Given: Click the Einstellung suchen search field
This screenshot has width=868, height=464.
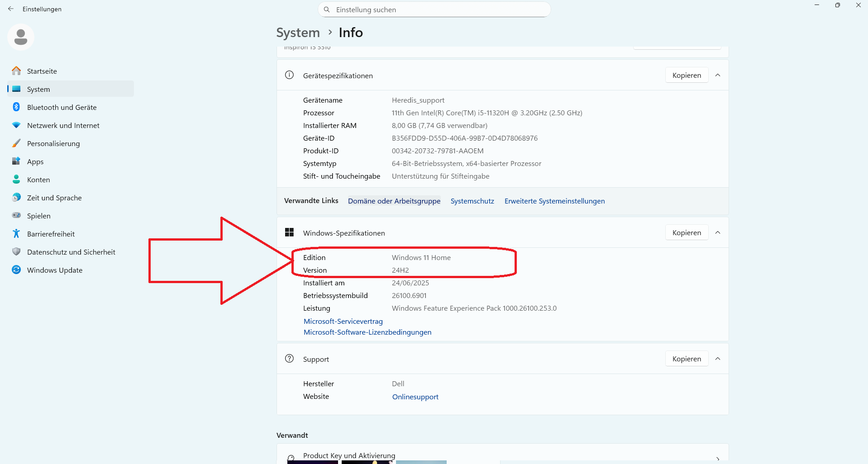Looking at the screenshot, I should coord(434,9).
